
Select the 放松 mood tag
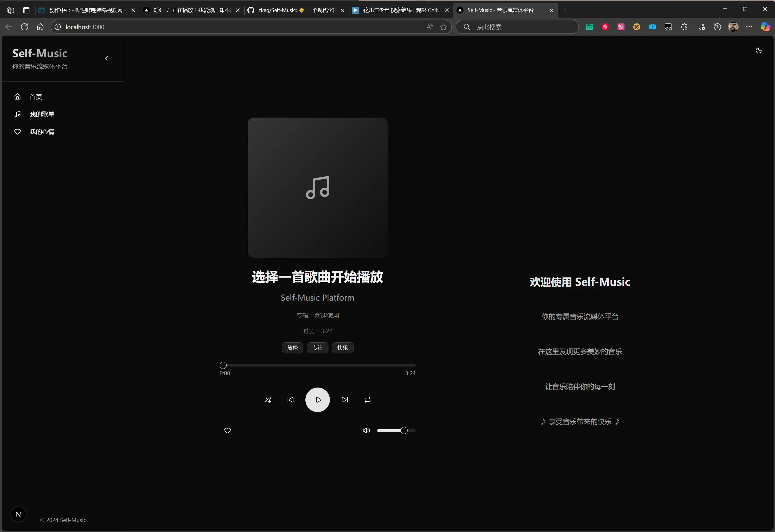(293, 348)
